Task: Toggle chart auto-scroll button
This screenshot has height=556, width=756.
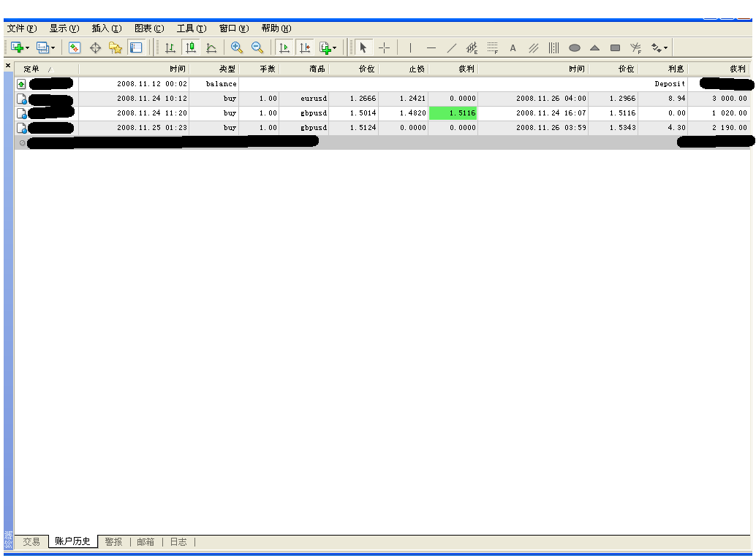Action: [284, 47]
